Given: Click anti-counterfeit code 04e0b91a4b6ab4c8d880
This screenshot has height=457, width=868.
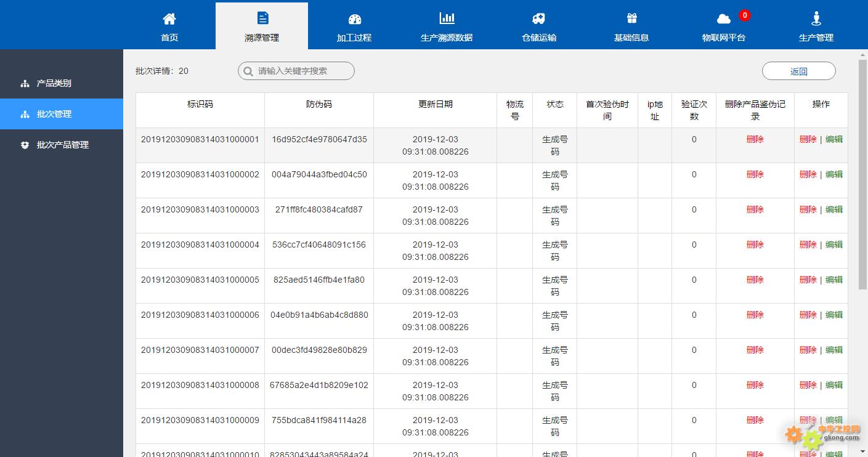Looking at the screenshot, I should pos(319,315).
